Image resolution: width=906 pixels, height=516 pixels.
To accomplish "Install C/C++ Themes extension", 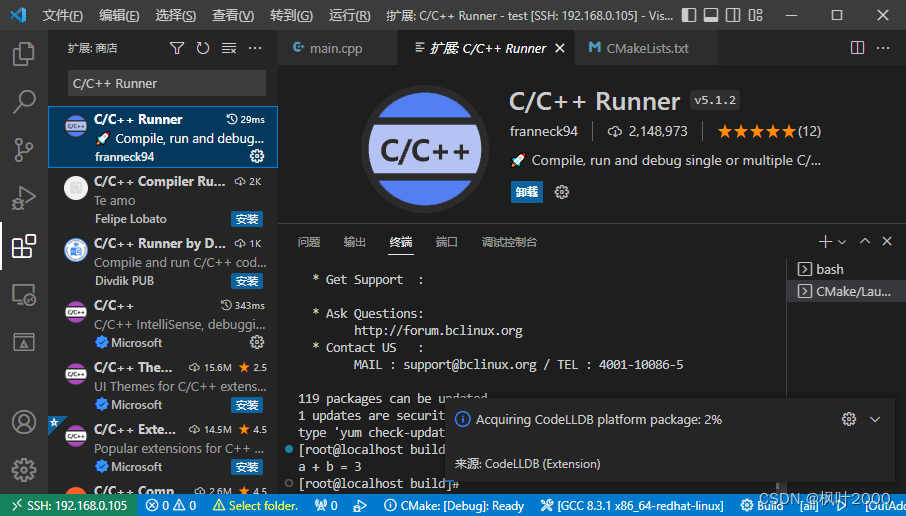I will (247, 405).
